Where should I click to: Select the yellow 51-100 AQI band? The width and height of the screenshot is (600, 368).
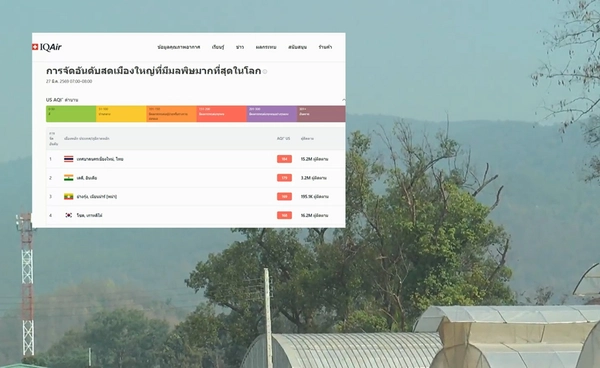(121, 114)
